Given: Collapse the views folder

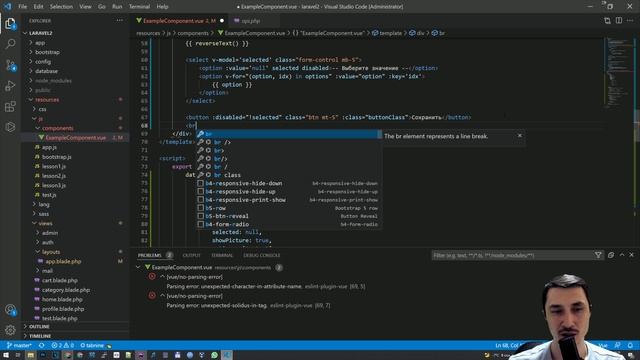Looking at the screenshot, I should (76, 223).
